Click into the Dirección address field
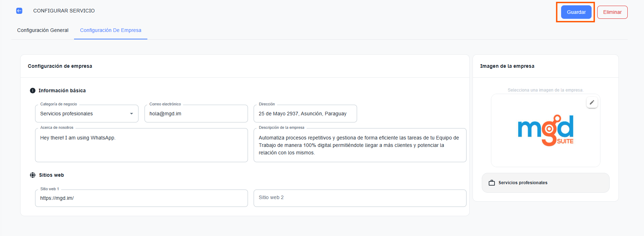 point(305,114)
